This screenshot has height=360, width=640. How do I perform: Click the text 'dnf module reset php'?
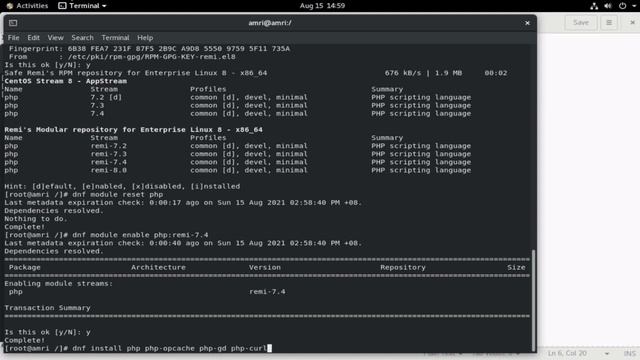point(118,194)
